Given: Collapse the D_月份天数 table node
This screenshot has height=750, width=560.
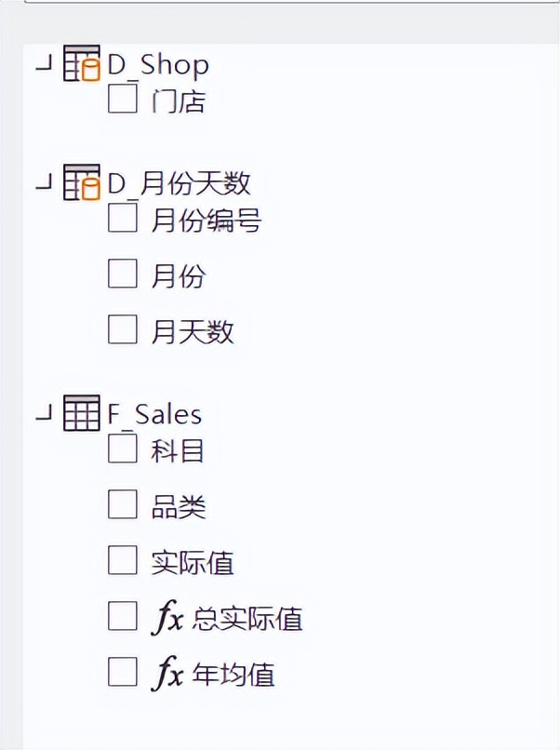Looking at the screenshot, I should [x=44, y=182].
